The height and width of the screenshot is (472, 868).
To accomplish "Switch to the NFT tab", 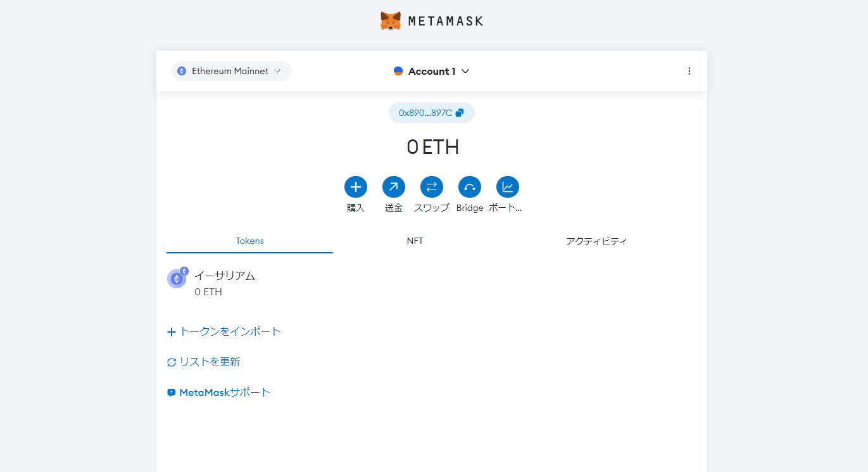I will point(415,241).
